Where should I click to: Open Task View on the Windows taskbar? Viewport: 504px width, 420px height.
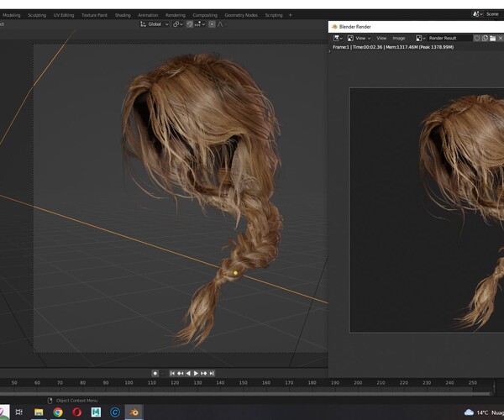coord(19,412)
